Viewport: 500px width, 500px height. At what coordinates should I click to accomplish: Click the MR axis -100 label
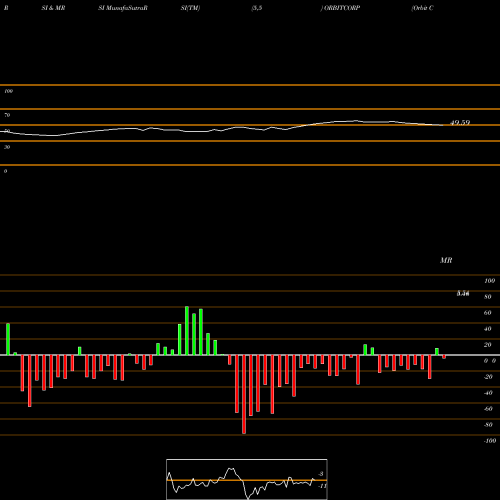[490, 441]
